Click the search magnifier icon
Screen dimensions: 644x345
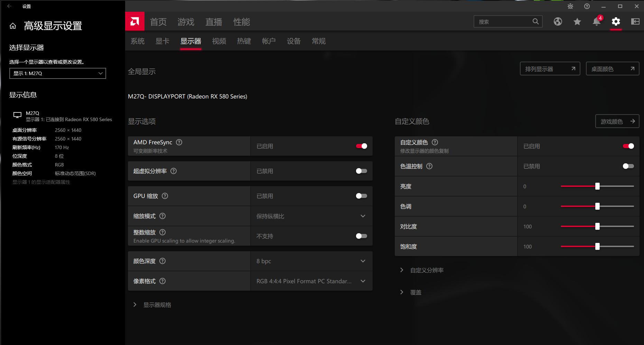[x=535, y=21]
